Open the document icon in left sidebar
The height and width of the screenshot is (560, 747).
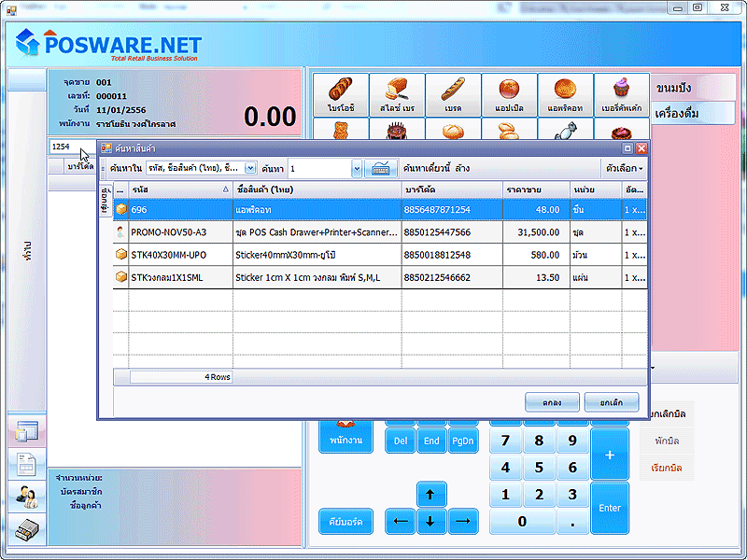(x=25, y=464)
